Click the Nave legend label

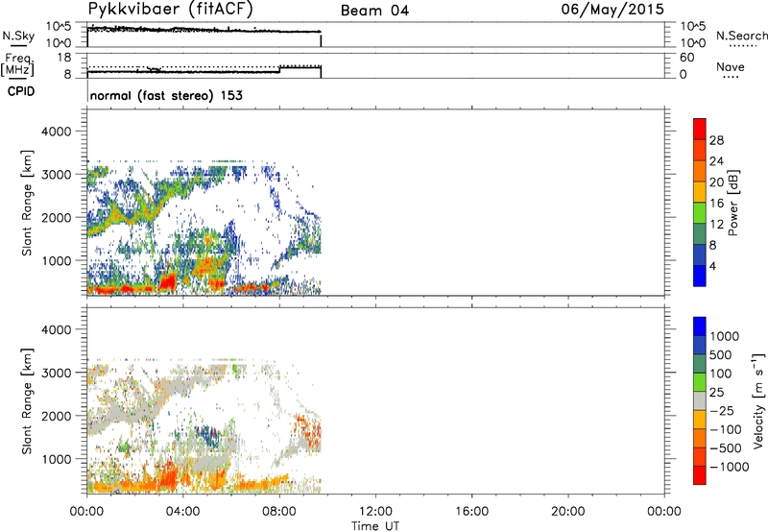coord(731,67)
